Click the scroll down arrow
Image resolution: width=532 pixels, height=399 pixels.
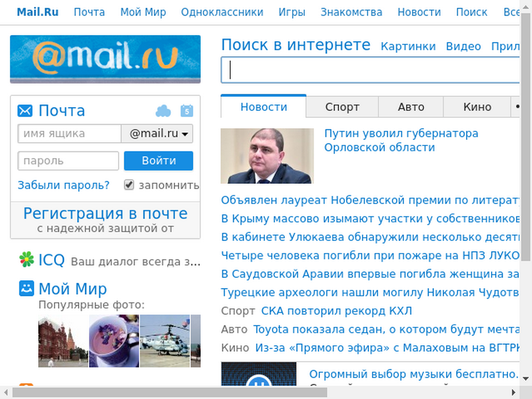[526, 378]
